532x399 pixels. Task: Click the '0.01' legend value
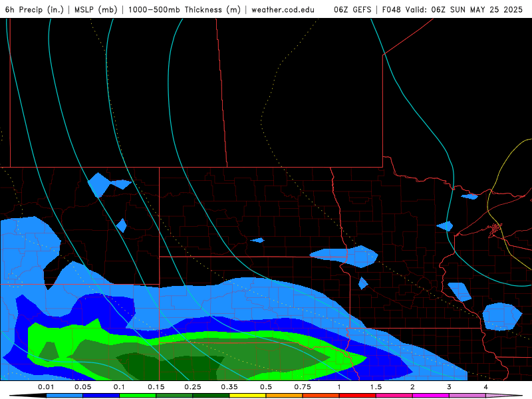click(46, 387)
